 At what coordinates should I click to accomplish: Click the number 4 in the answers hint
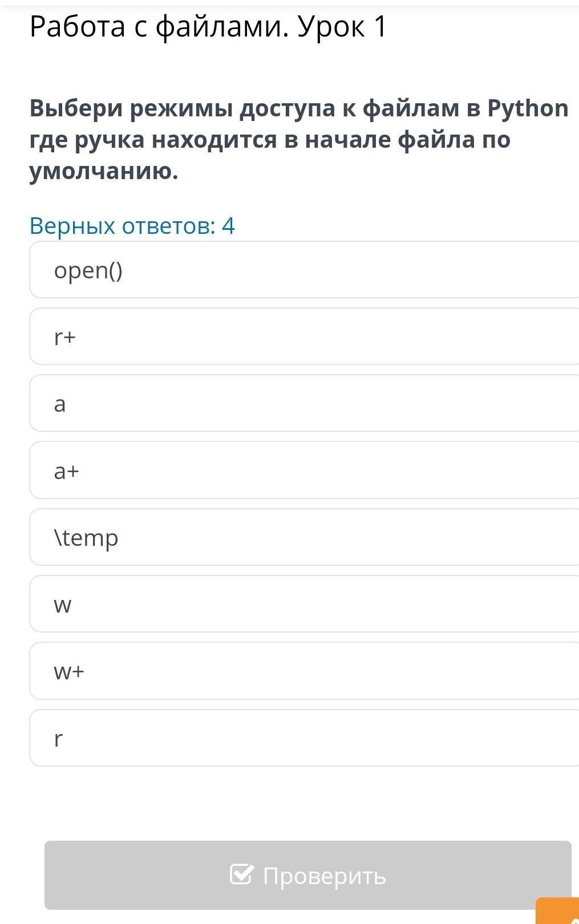pos(228,226)
